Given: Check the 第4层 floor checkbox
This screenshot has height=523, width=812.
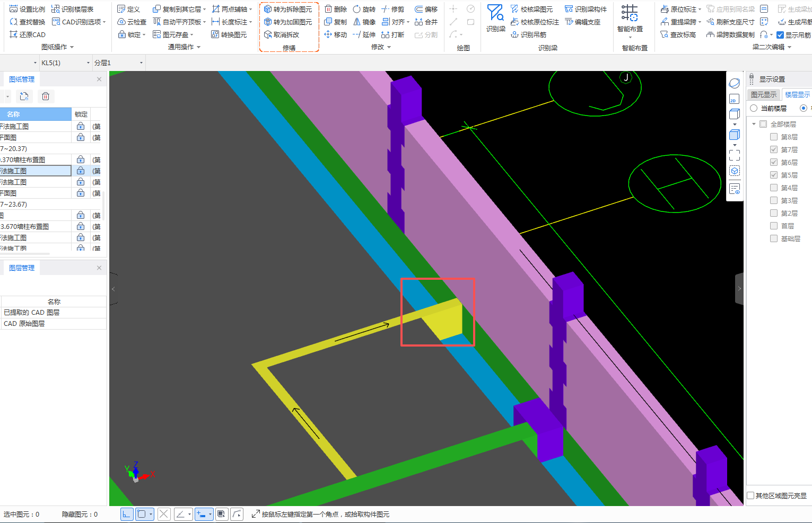Looking at the screenshot, I should pos(774,188).
